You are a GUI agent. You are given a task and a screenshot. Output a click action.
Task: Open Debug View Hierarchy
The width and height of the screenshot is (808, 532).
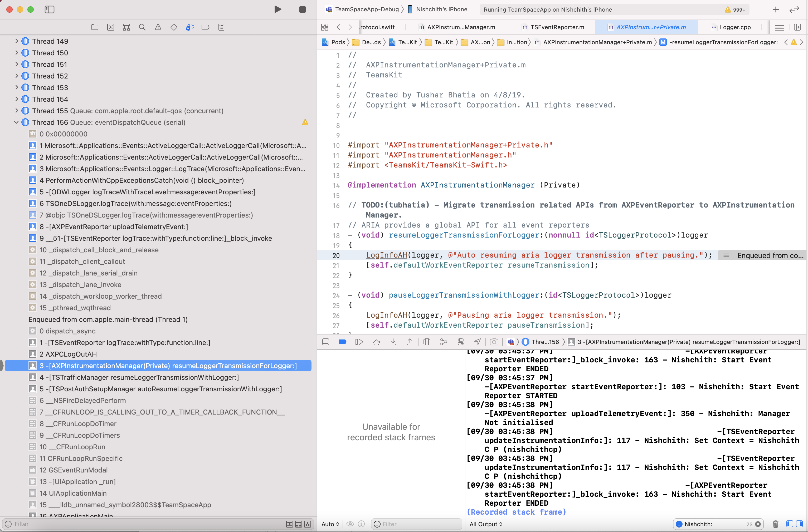[427, 342]
